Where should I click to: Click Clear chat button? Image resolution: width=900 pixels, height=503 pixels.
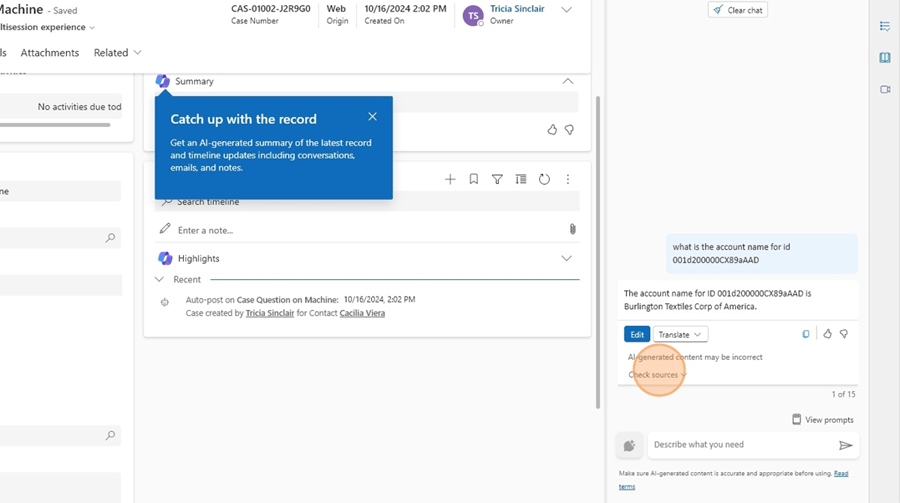(738, 10)
